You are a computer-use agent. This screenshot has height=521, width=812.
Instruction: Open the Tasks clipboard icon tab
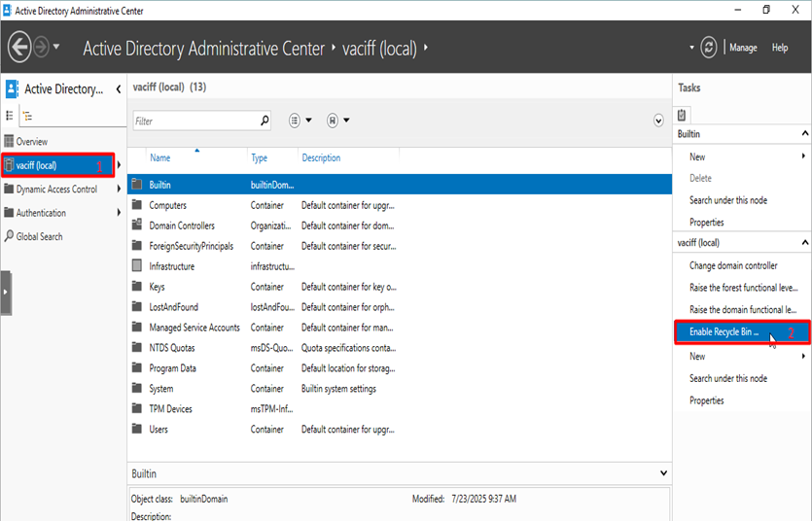[x=683, y=115]
